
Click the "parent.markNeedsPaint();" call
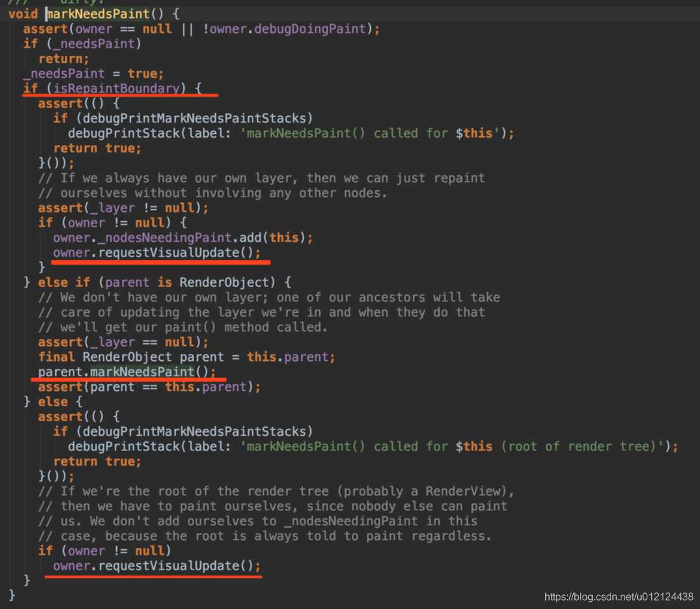[x=127, y=372]
